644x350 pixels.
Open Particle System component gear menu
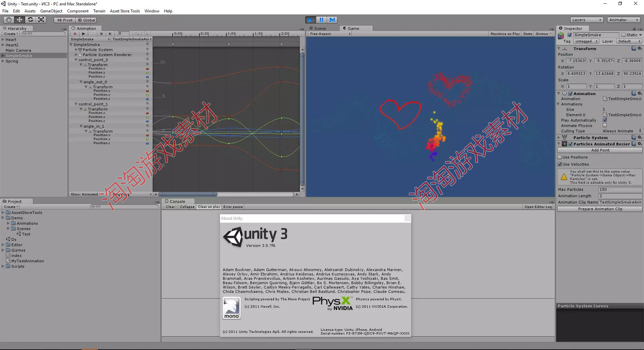click(x=640, y=137)
